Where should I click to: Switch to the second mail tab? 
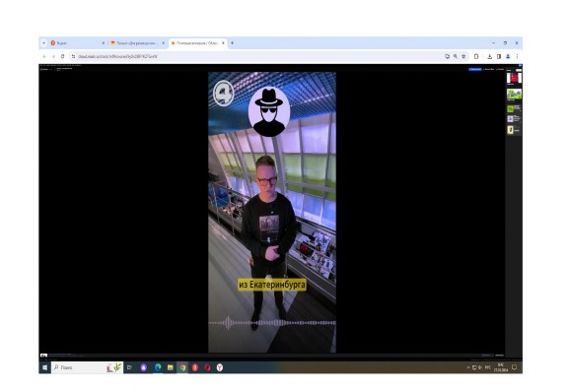coord(137,43)
